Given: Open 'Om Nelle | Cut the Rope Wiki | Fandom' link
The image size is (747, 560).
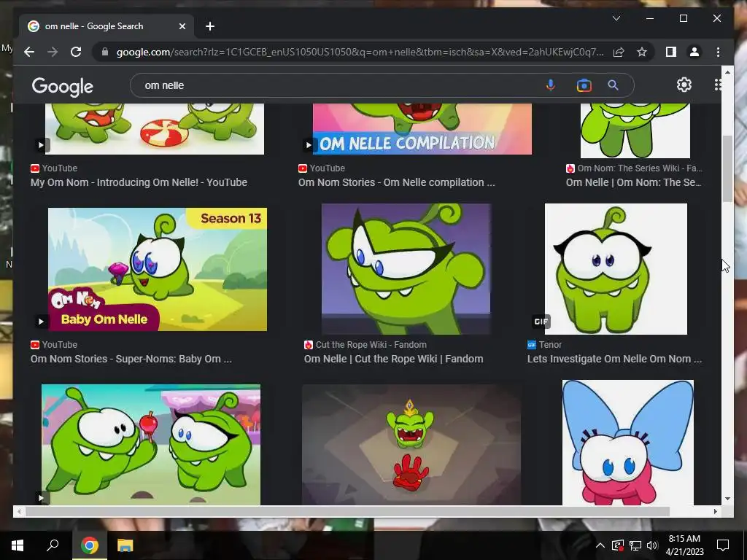Looking at the screenshot, I should pos(393,359).
